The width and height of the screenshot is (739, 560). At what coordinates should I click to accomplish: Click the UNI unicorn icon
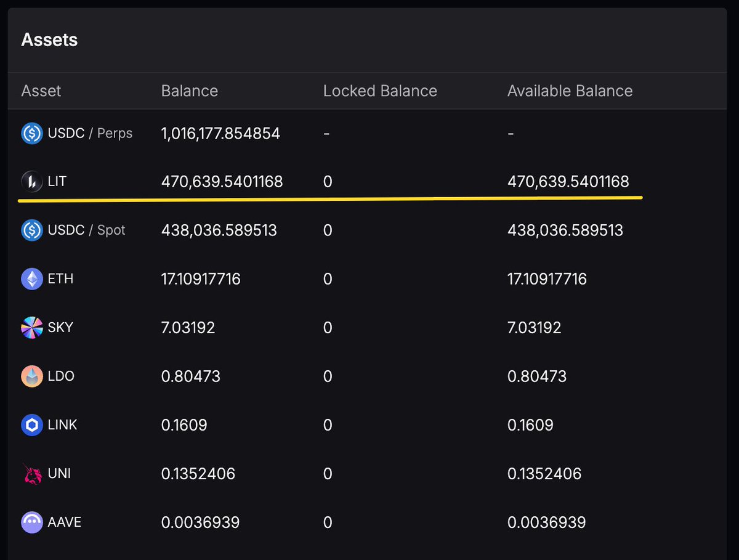pos(32,474)
